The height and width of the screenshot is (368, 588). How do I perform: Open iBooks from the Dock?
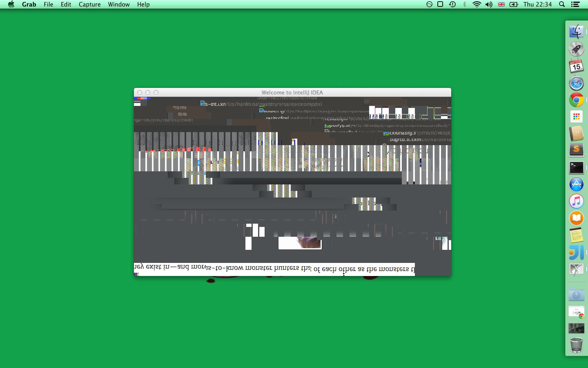coord(576,218)
